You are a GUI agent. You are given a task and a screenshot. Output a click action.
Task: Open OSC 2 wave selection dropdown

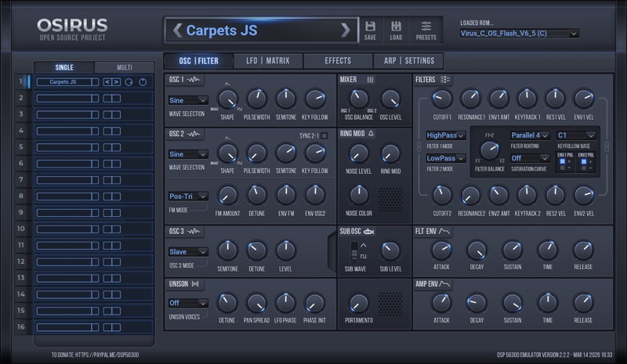187,154
